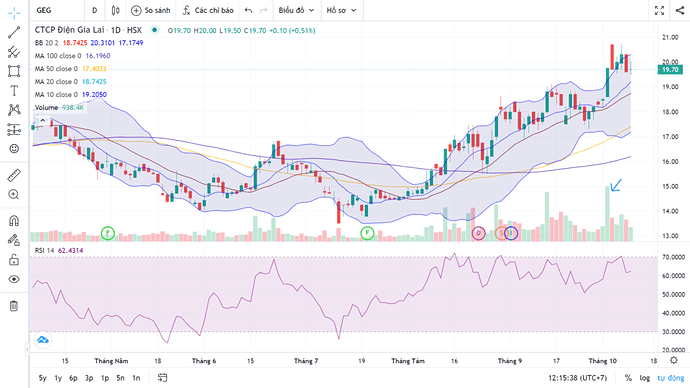
Task: Click the MA 20 close indicator legend
Action: [56, 82]
